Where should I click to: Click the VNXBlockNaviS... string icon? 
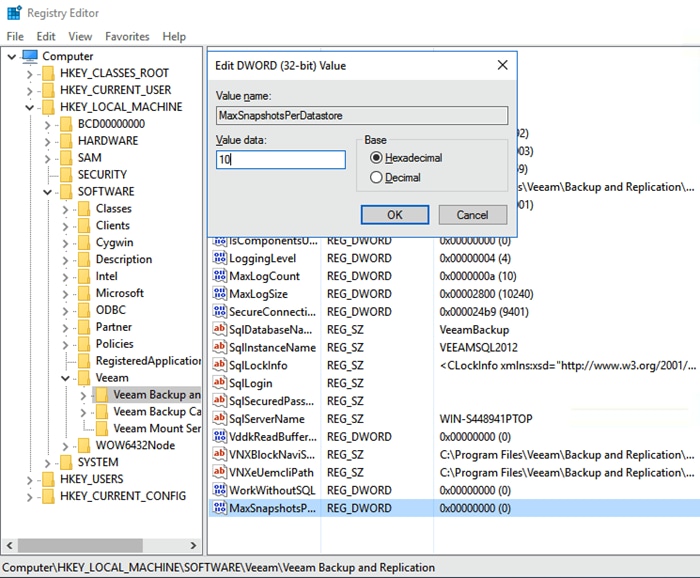click(x=220, y=454)
